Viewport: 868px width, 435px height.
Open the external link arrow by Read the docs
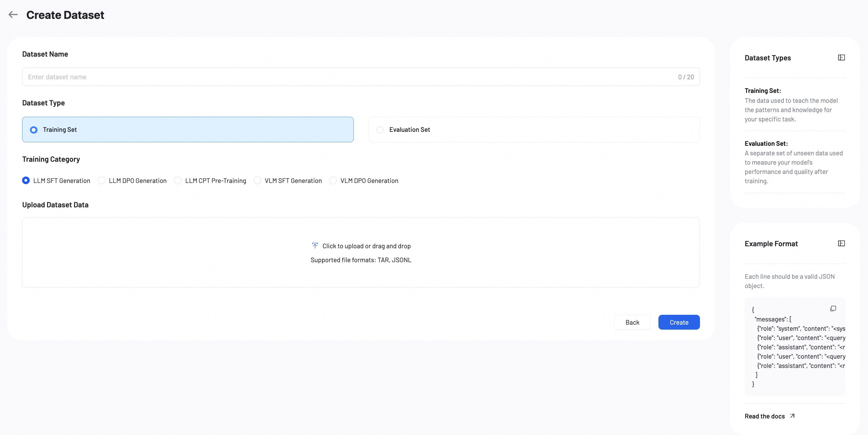coord(792,416)
